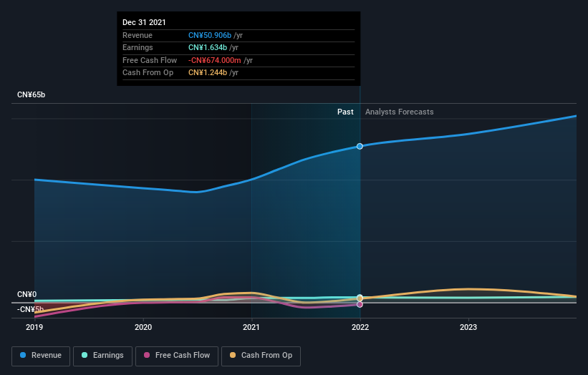Click the CN¥1.634b earnings value
Image resolution: width=588 pixels, height=375 pixels.
tap(208, 47)
